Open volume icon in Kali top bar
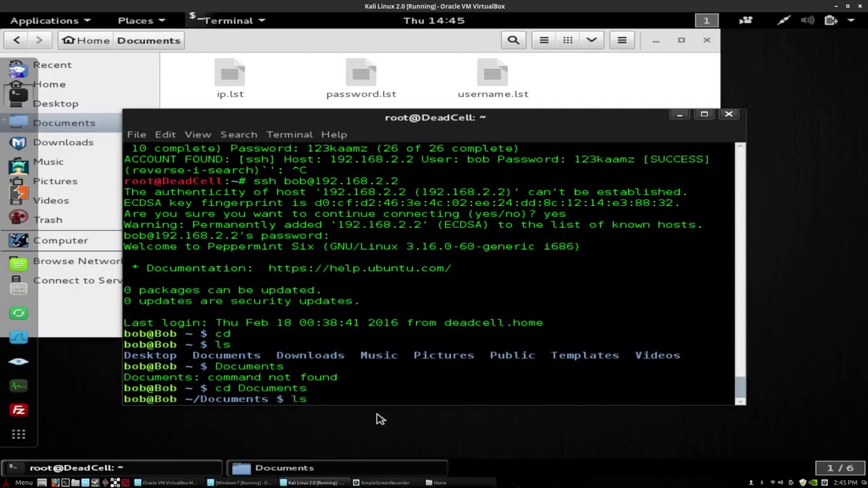868x488 pixels. [807, 20]
